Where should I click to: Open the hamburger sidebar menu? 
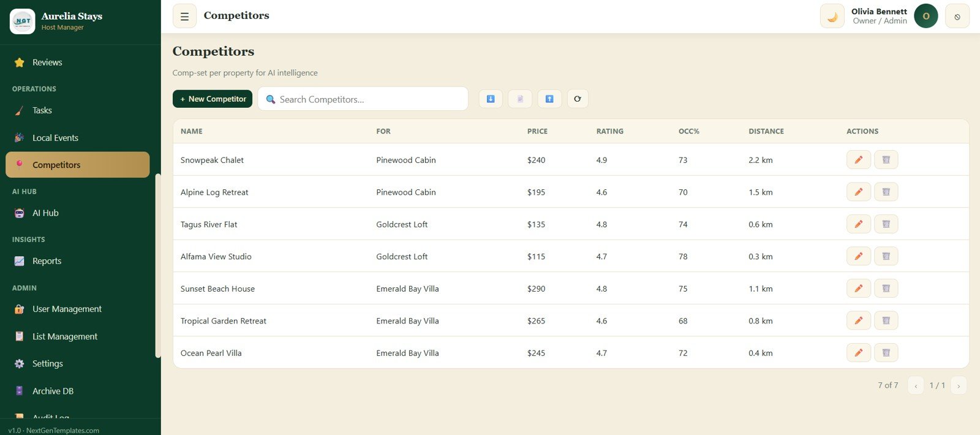(184, 17)
